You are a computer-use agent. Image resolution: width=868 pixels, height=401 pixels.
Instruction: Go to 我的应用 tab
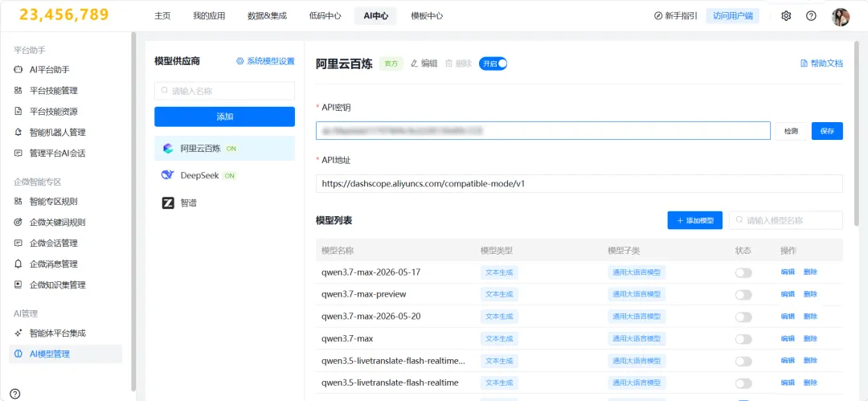pos(209,16)
